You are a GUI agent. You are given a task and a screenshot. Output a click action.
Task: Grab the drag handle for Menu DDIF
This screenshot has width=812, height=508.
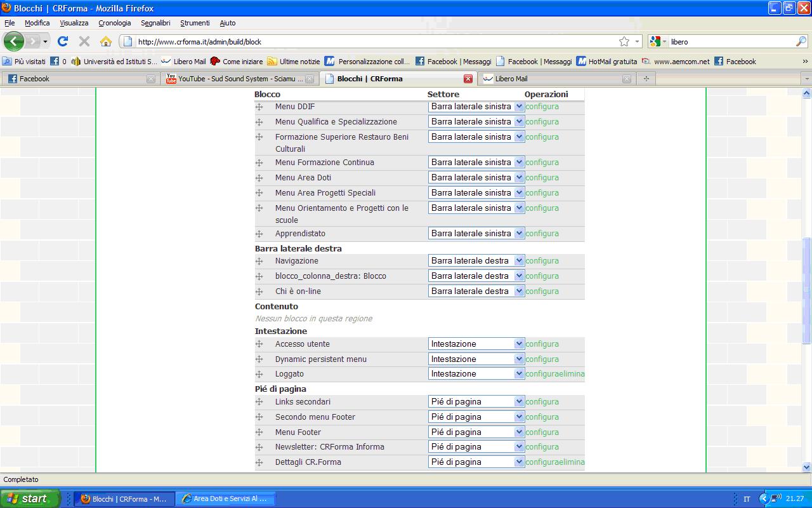(259, 107)
